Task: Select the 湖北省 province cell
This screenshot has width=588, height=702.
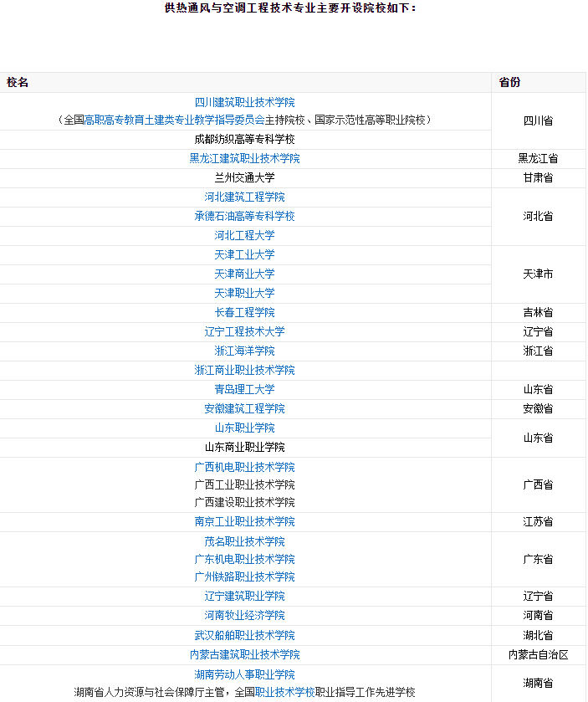Action: pos(538,635)
